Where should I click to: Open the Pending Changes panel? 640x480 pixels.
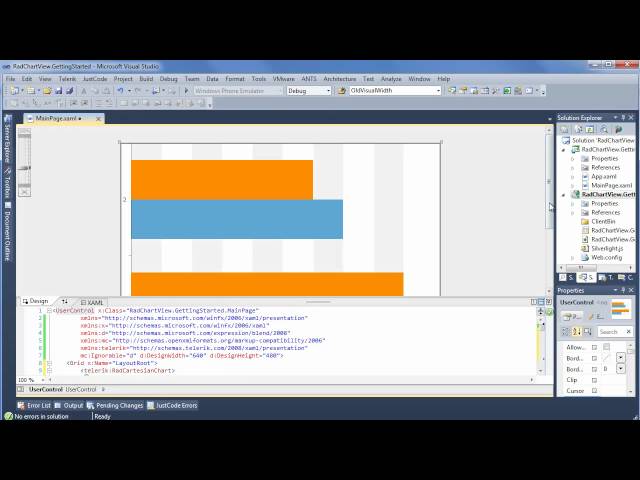115,406
